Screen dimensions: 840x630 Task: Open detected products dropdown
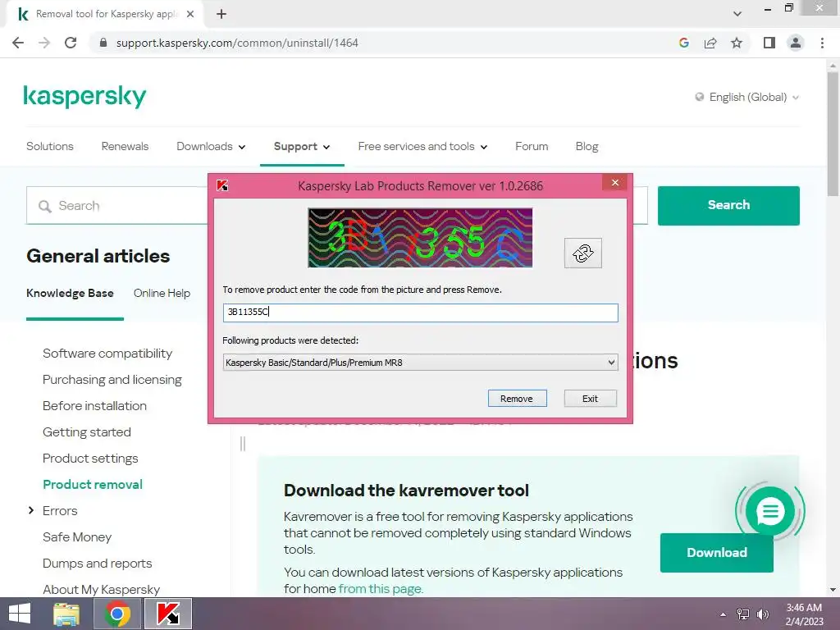coord(420,363)
